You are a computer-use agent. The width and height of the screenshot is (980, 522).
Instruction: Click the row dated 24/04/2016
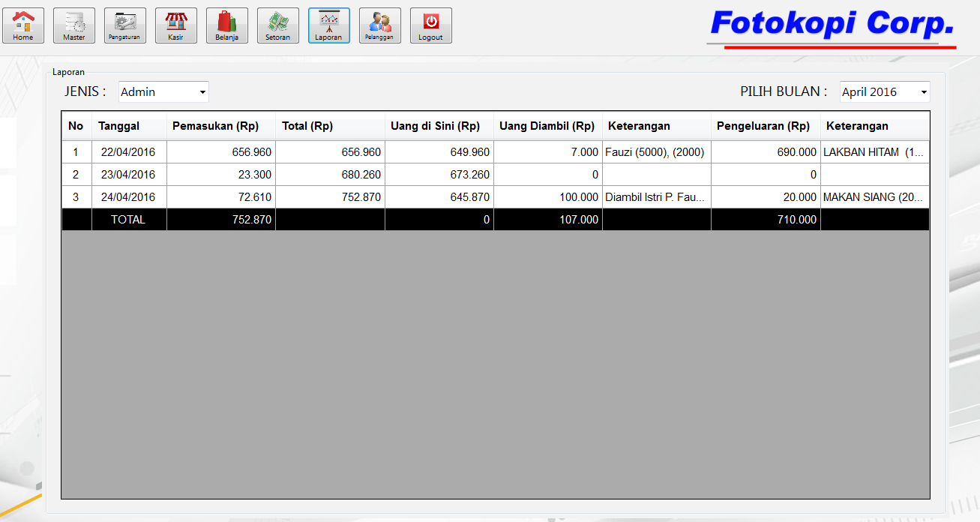(300, 196)
